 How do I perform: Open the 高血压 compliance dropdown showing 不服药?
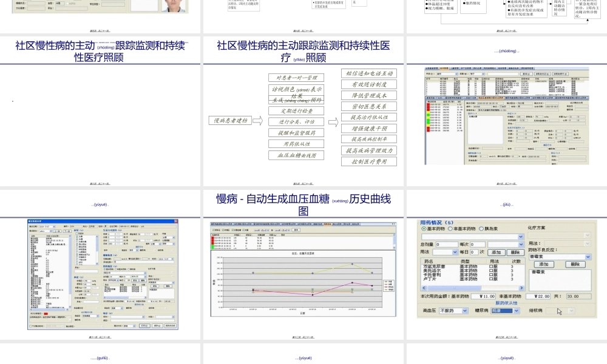click(x=464, y=311)
